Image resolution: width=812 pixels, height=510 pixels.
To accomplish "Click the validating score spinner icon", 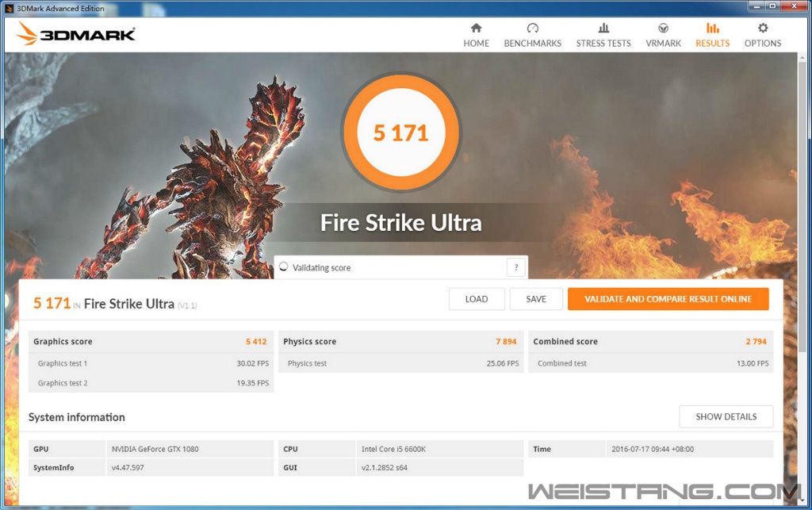I will pos(283,267).
